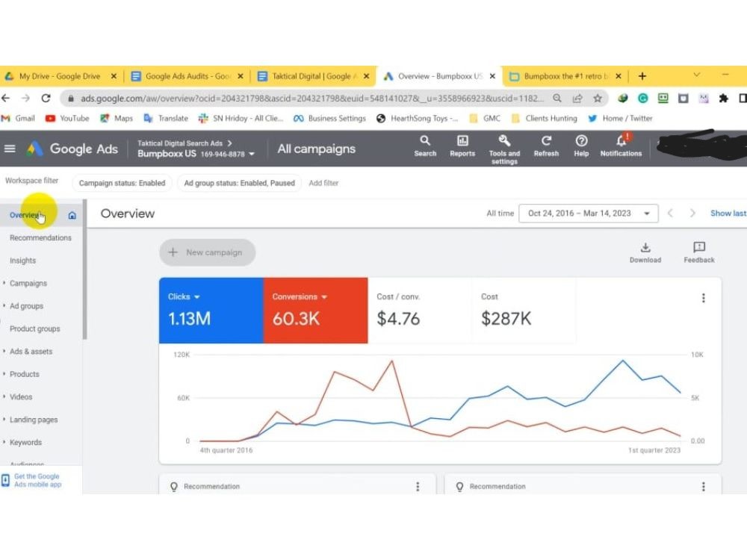
Task: Open a new browser tab
Action: (x=642, y=76)
